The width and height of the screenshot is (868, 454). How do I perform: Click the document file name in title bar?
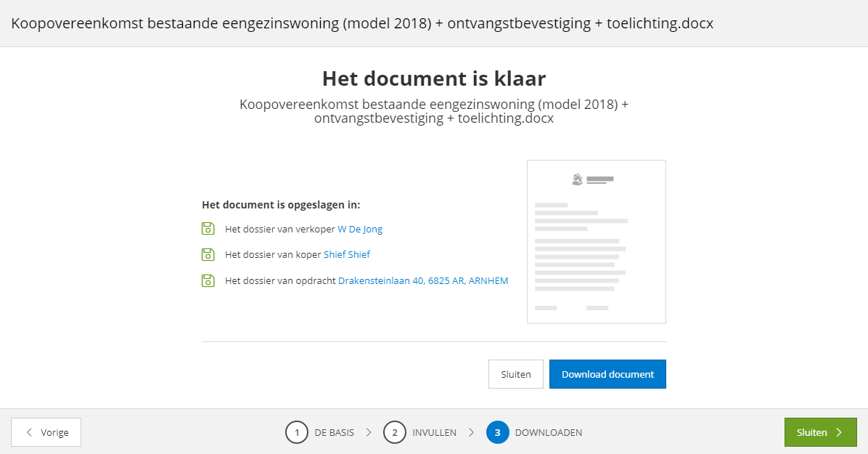(x=362, y=23)
